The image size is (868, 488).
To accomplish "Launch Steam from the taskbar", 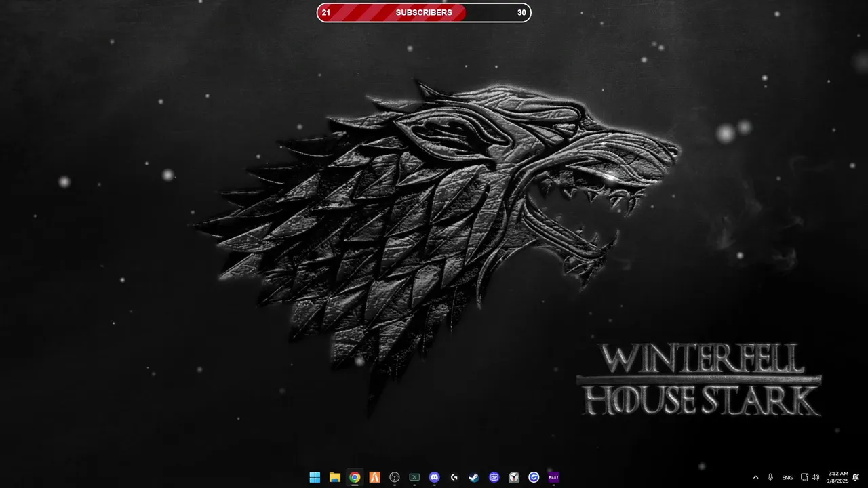I will [x=474, y=477].
